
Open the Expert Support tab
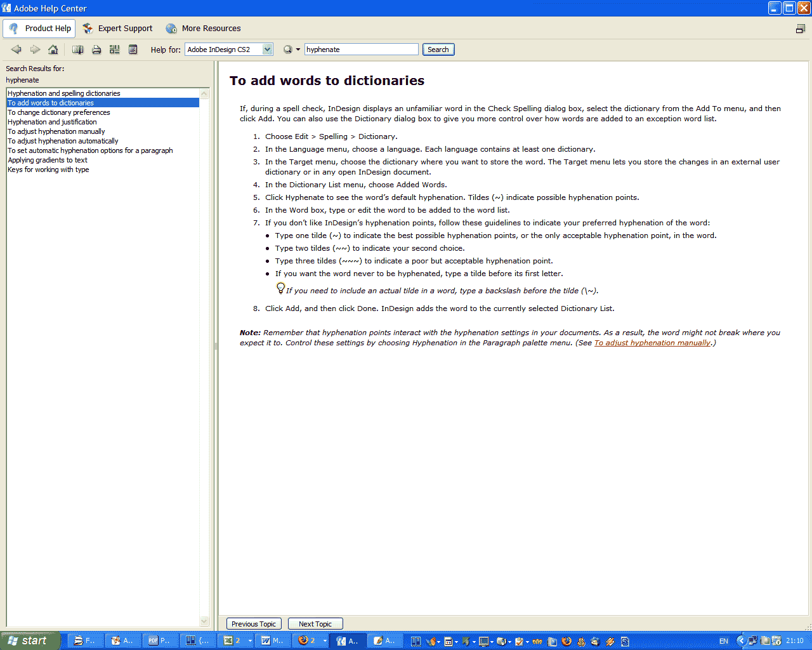(x=117, y=29)
